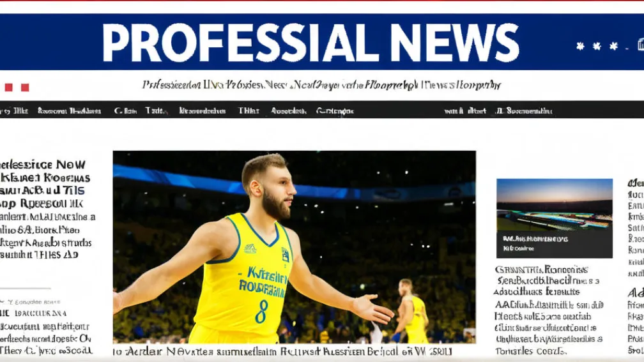Click the PROFESSIAL NEWS site logo
Image resolution: width=644 pixels, height=362 pixels.
[x=310, y=43]
